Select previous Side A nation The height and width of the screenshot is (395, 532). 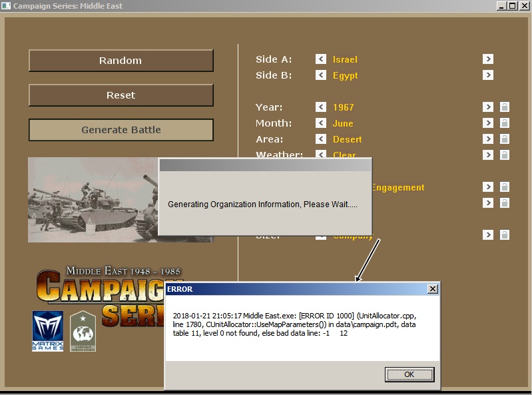click(x=321, y=59)
